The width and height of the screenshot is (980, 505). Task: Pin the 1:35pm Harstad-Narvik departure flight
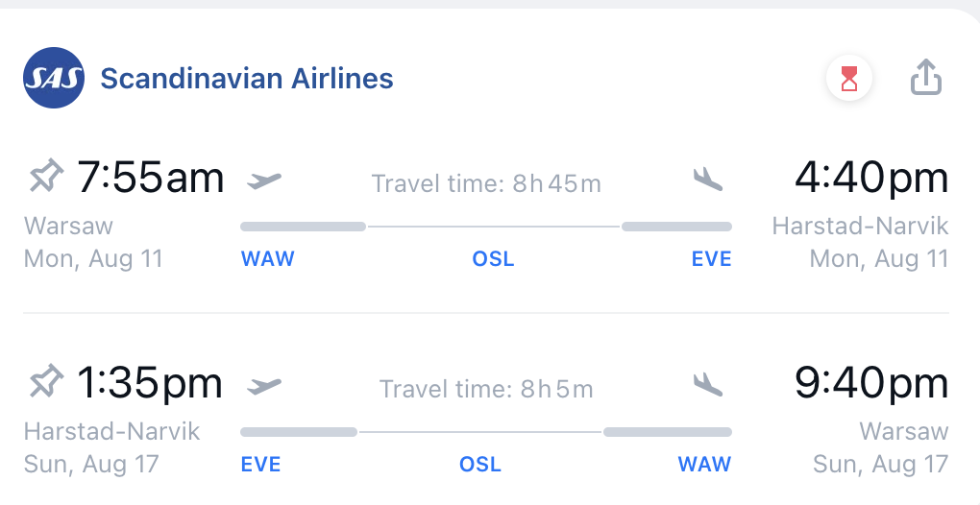(x=45, y=381)
